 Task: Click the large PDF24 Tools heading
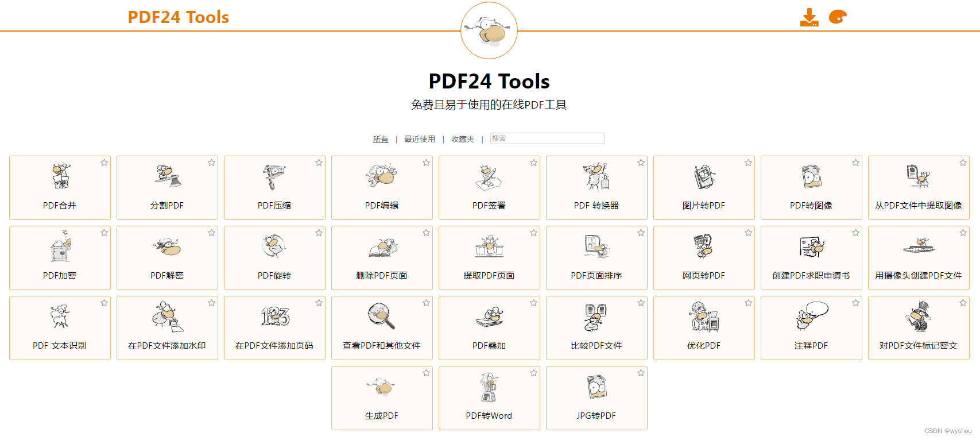(x=489, y=81)
